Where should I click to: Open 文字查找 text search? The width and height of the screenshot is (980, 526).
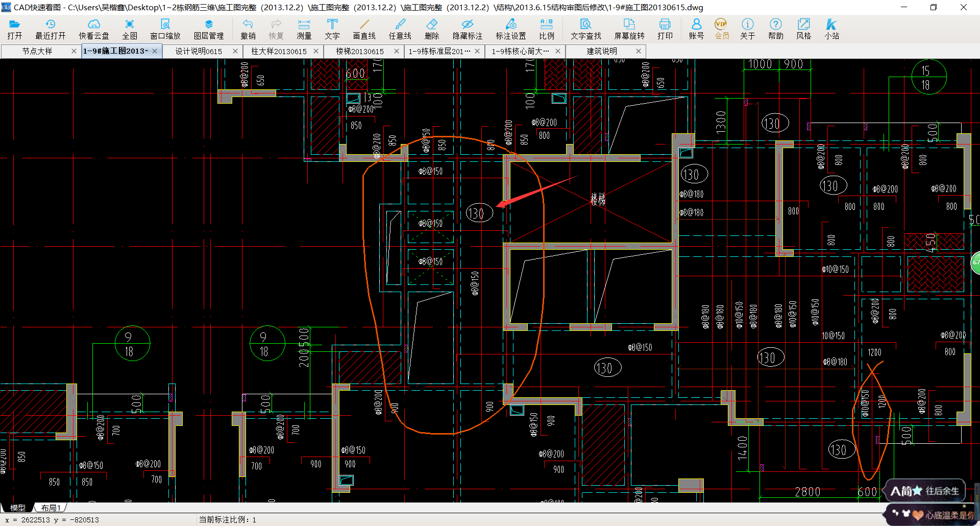(x=586, y=29)
